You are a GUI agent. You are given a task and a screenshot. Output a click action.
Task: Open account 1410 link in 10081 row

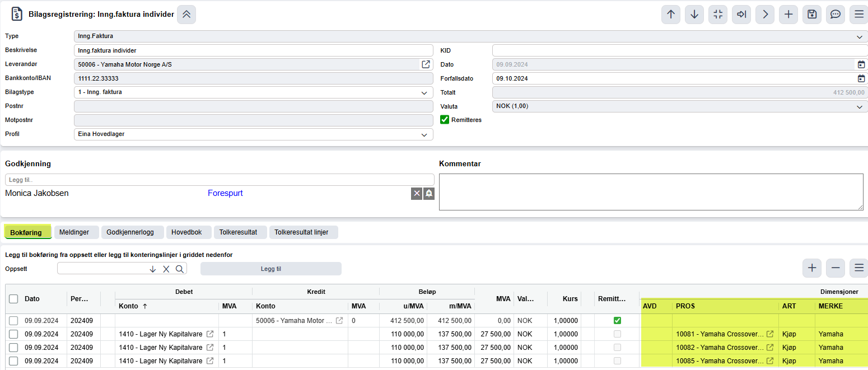(210, 334)
